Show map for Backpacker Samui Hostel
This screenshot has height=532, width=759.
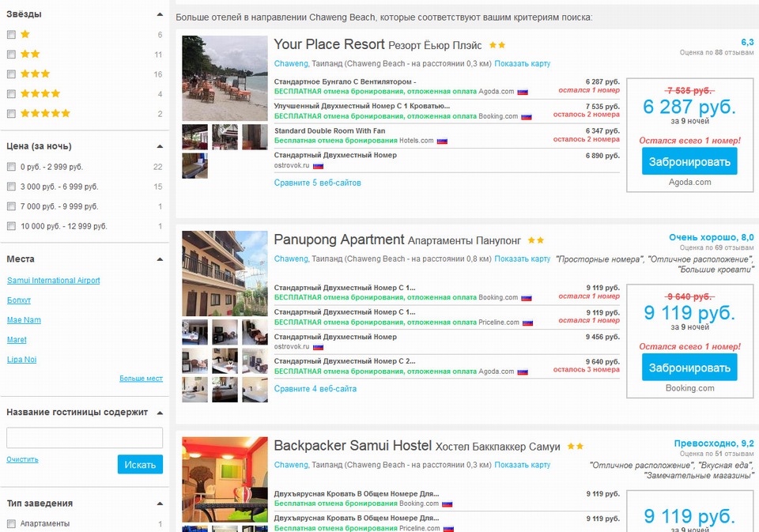[x=523, y=465]
